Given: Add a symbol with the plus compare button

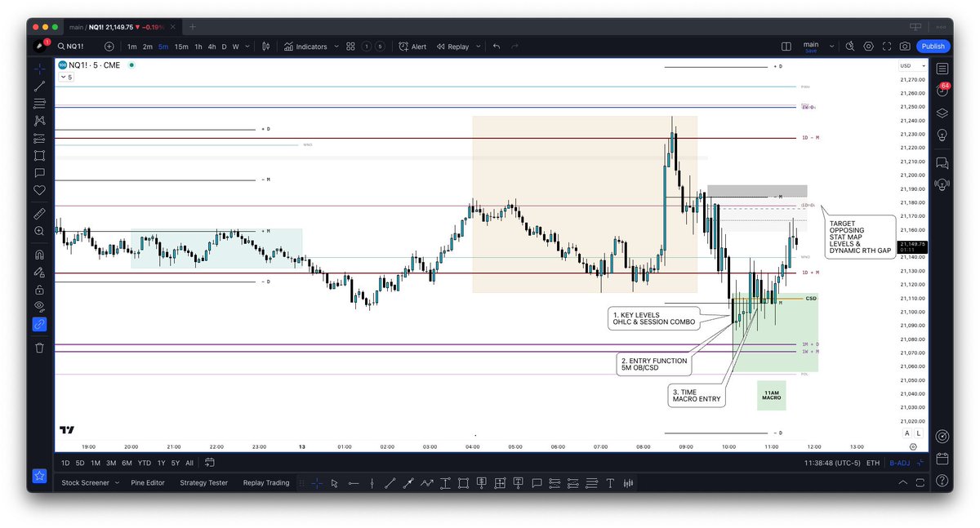Looking at the screenshot, I should click(x=109, y=47).
